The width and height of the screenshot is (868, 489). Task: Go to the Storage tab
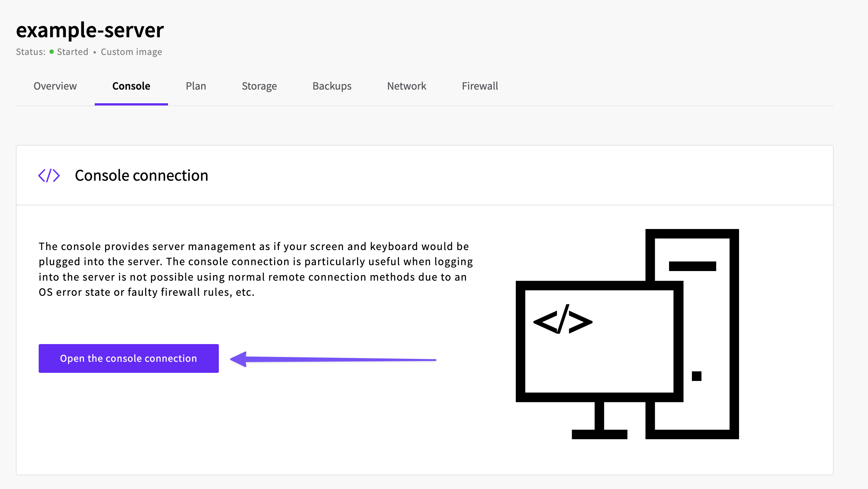coord(259,86)
